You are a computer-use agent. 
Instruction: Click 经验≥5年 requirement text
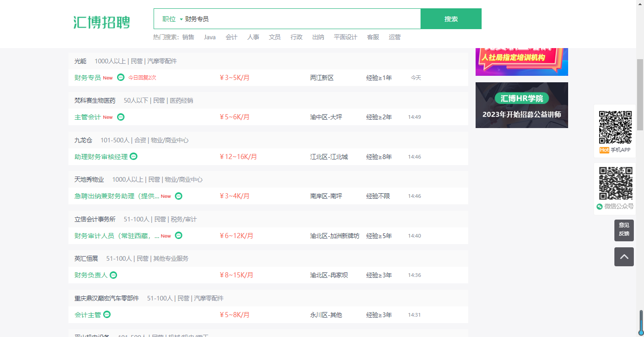379,236
